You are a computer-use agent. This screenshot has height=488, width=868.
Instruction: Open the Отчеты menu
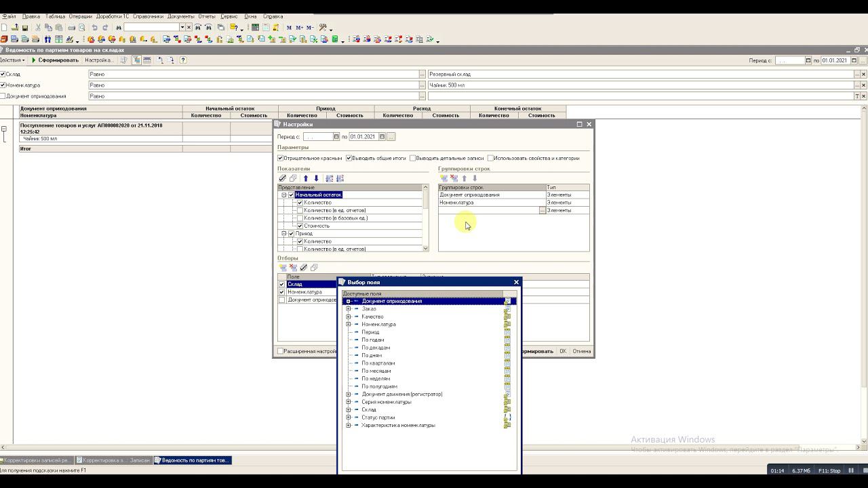pyautogui.click(x=206, y=16)
